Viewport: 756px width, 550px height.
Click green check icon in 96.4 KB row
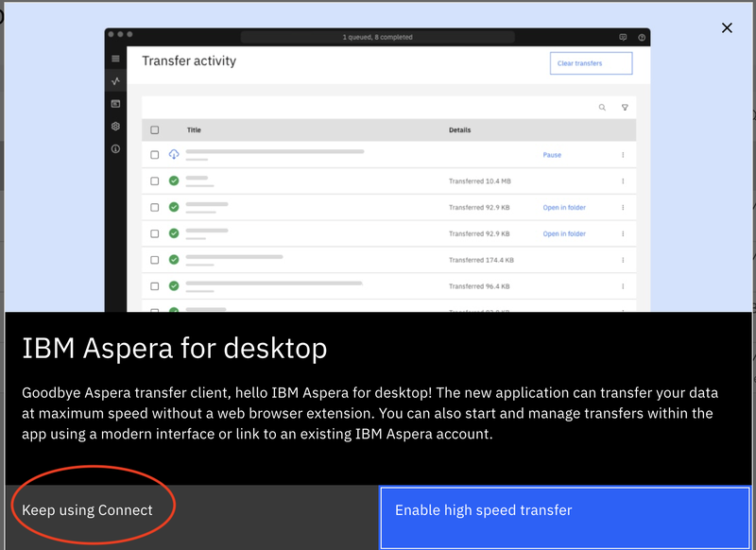(174, 285)
